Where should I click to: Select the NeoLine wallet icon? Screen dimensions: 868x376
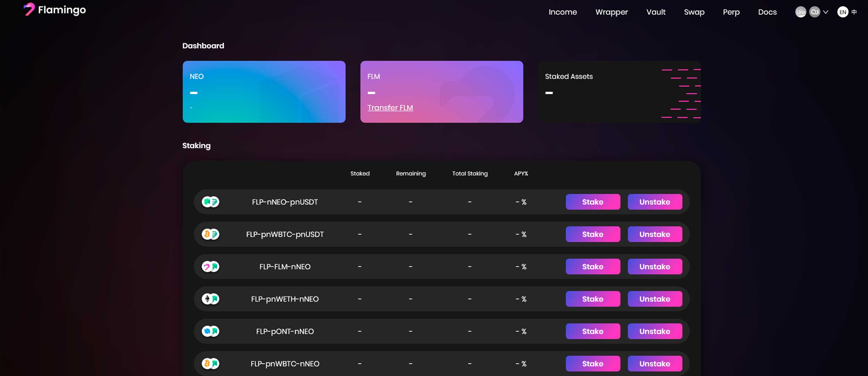pos(800,12)
